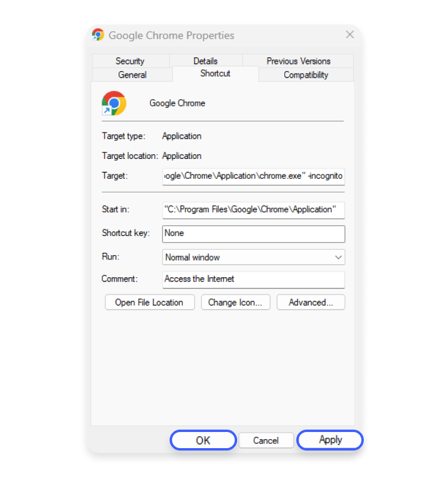
Task: Open the Previous Versions tab
Action: click(x=298, y=61)
